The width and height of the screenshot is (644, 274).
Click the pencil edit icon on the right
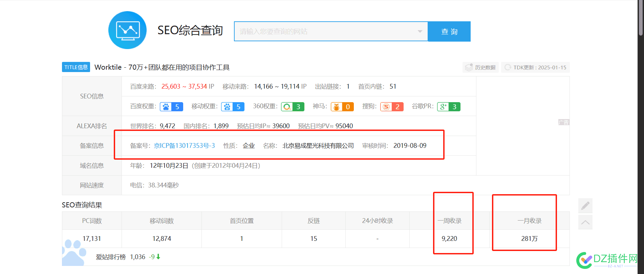585,205
